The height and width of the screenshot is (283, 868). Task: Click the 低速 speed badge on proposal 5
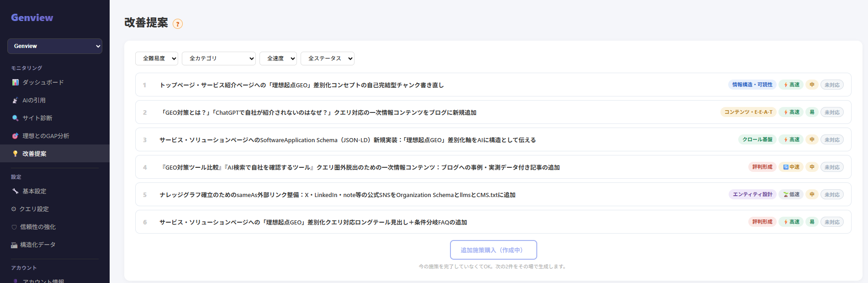click(x=792, y=194)
